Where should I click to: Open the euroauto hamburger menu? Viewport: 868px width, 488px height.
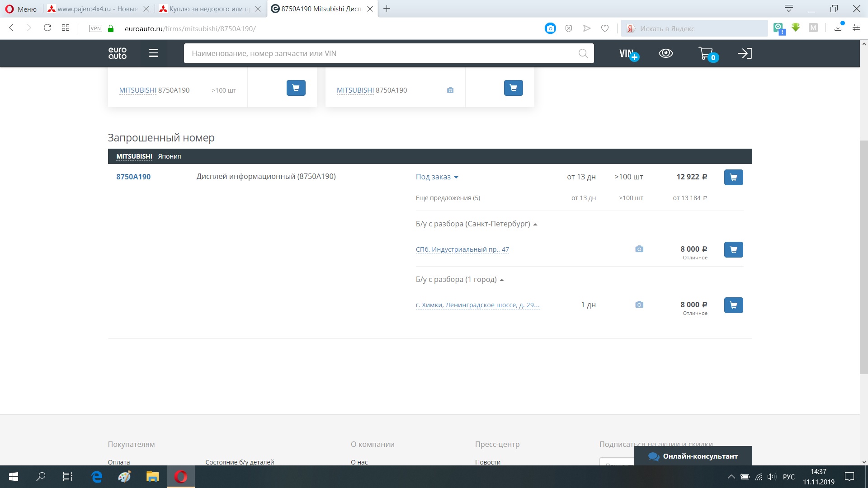pyautogui.click(x=154, y=53)
